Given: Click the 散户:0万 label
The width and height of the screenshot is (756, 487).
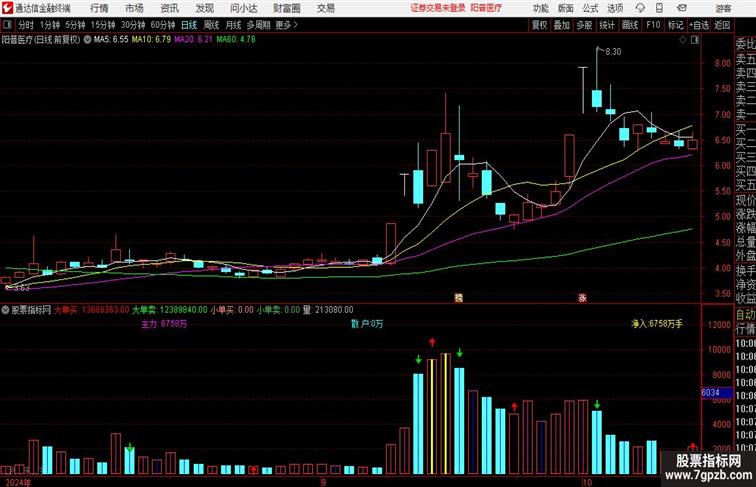Looking at the screenshot, I should point(367,324).
